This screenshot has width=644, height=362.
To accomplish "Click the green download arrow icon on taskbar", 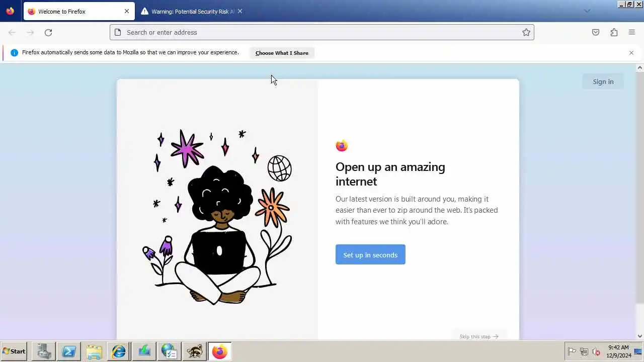I will 144,351.
